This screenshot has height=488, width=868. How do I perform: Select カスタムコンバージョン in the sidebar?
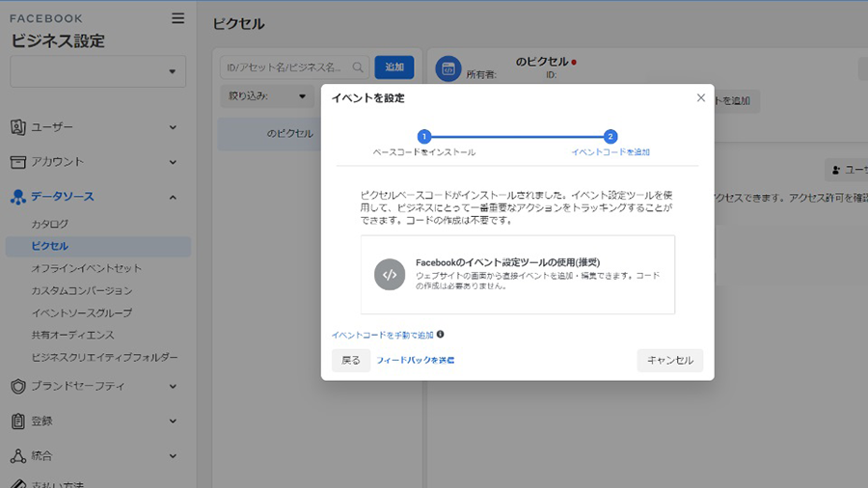[x=81, y=290]
